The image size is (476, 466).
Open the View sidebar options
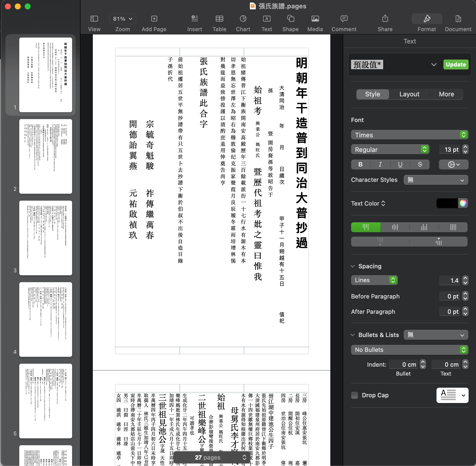[x=94, y=19]
